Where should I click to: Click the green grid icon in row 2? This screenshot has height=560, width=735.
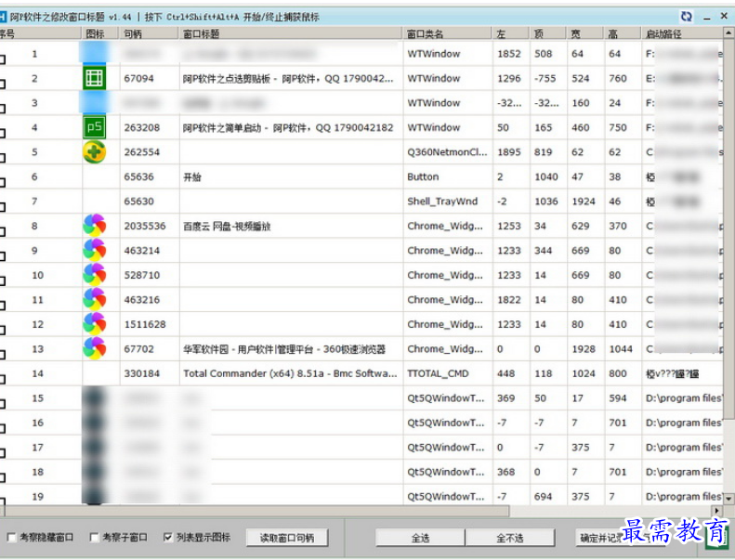click(94, 78)
